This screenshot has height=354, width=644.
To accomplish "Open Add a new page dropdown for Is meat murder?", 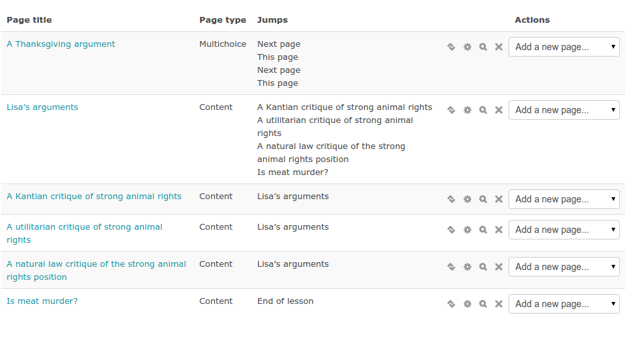I will click(564, 304).
